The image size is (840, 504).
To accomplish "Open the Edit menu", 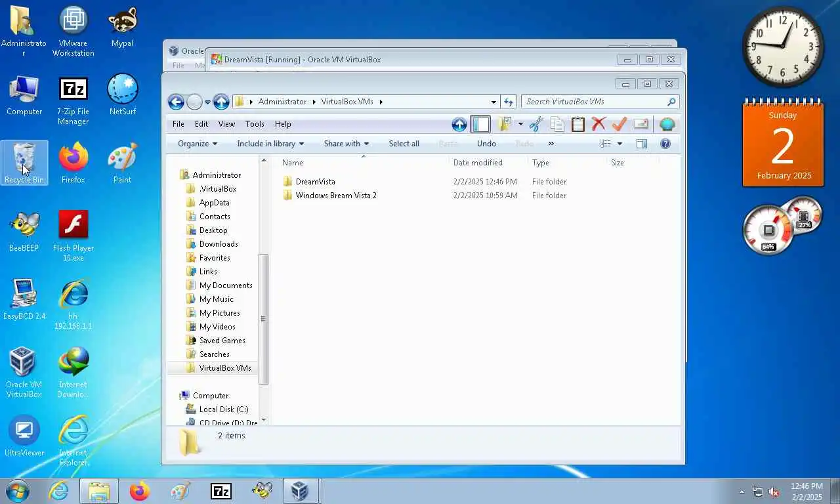I will 201,124.
